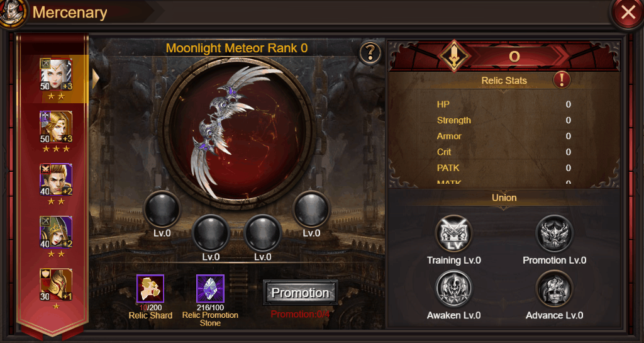
Task: Select the helmeted level 30 mercenary portrait
Action: click(x=56, y=284)
